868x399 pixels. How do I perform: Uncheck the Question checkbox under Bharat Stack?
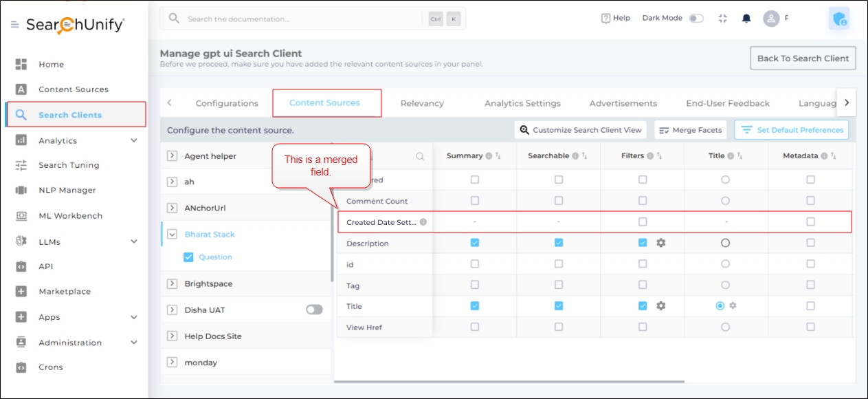coord(188,257)
